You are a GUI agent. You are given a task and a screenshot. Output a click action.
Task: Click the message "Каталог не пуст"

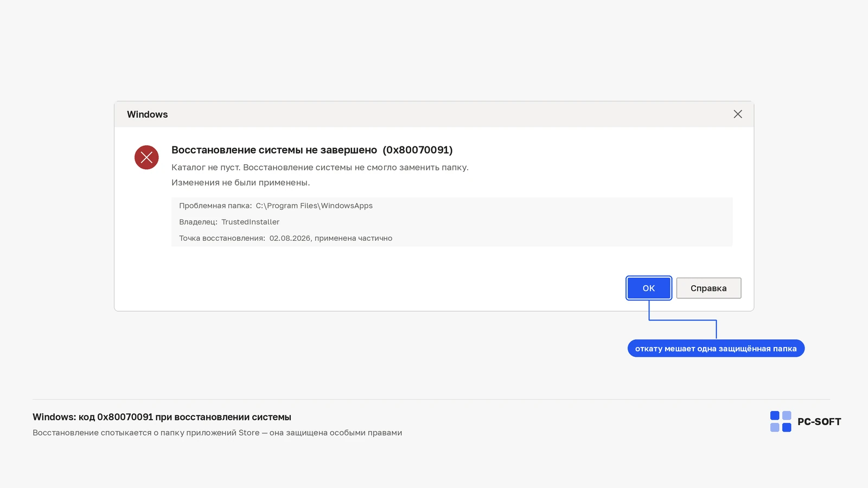206,167
